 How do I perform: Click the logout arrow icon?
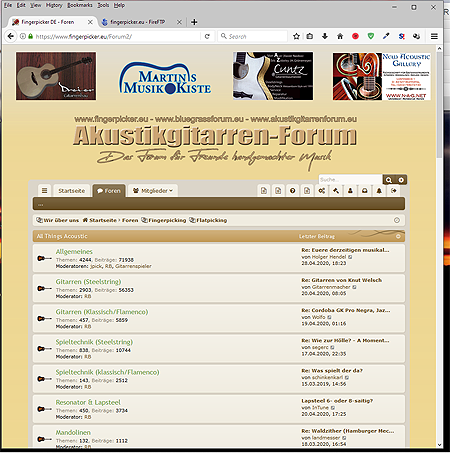(x=394, y=191)
